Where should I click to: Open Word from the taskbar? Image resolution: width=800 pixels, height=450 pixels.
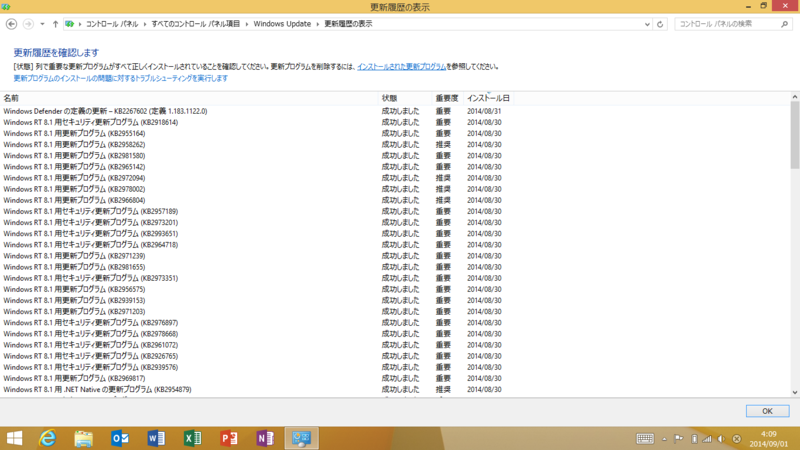coord(156,438)
